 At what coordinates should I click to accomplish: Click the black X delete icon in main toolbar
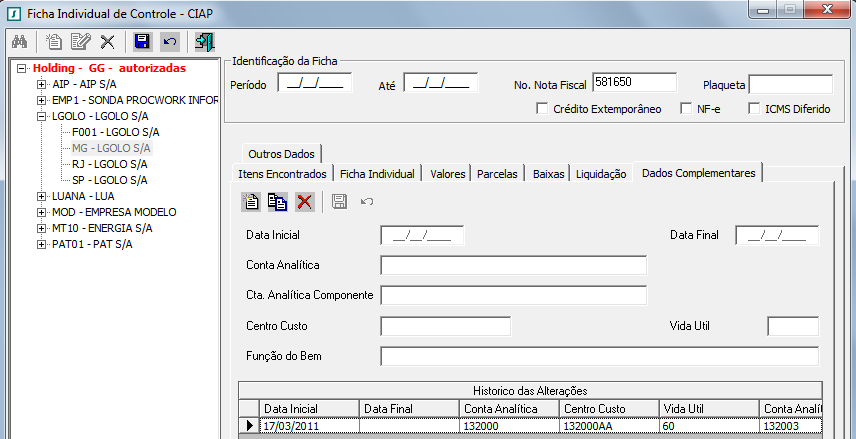pos(107,42)
